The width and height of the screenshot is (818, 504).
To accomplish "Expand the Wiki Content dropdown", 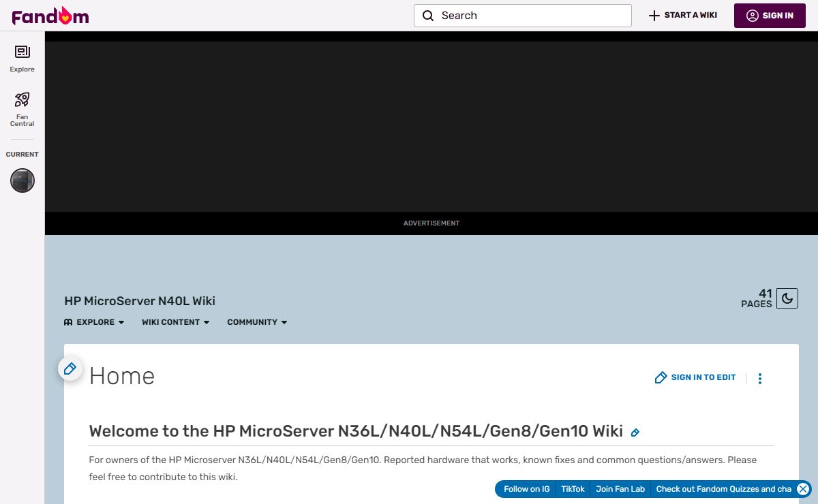I will click(x=175, y=322).
